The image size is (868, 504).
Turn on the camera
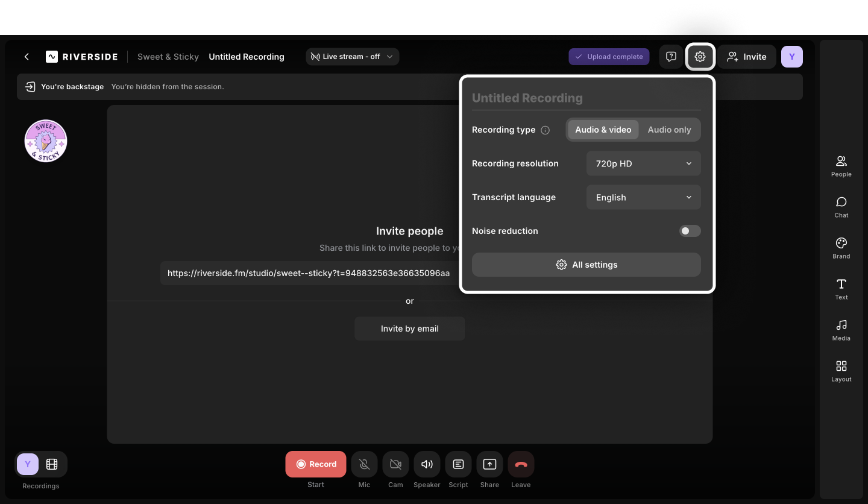pyautogui.click(x=395, y=464)
